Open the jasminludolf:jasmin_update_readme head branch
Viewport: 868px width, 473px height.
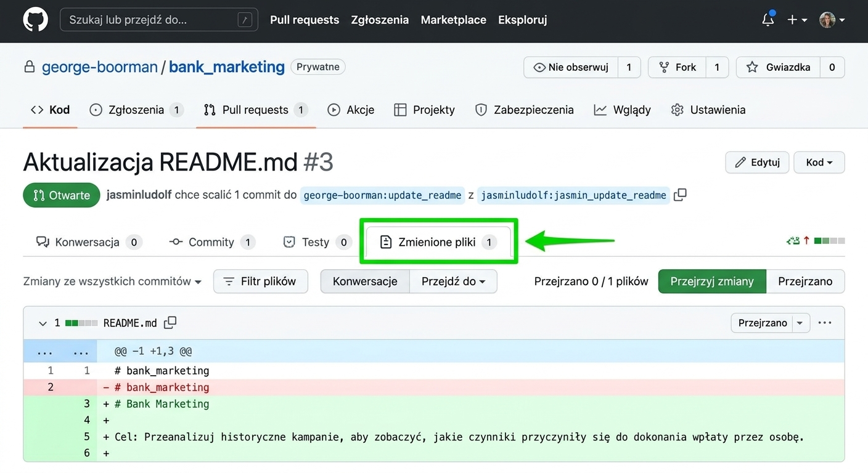[573, 195]
